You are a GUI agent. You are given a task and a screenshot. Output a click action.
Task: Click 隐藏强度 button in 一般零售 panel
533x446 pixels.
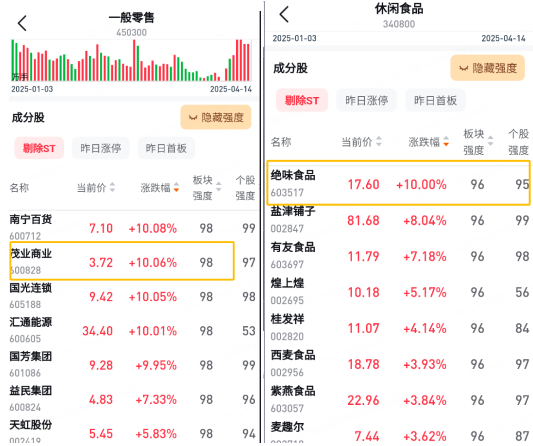coord(216,117)
